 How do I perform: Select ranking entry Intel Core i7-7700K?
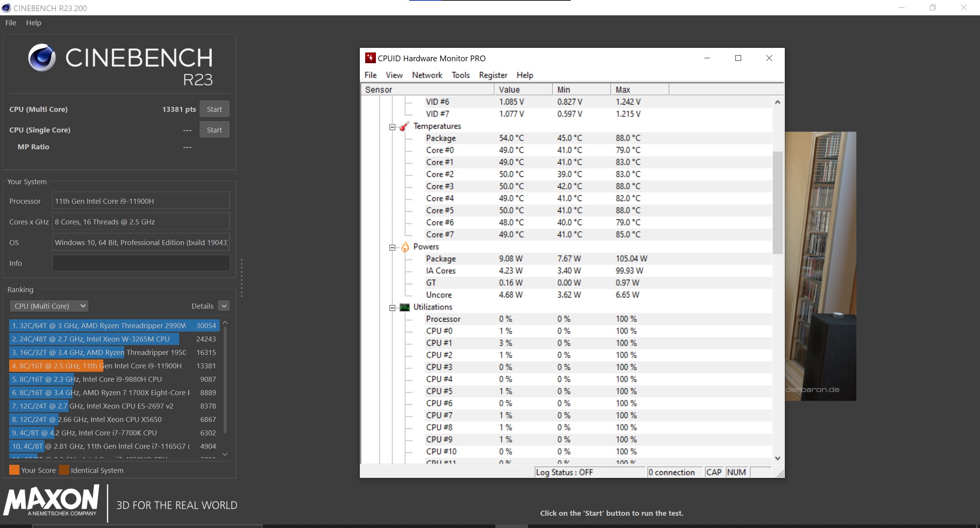coord(114,433)
